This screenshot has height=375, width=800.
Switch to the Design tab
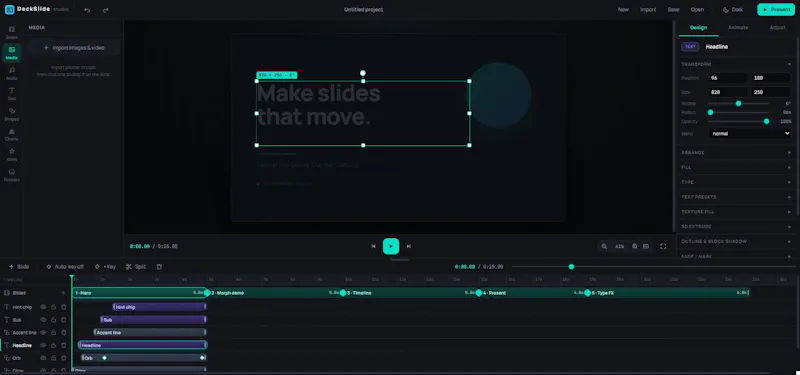pos(698,28)
